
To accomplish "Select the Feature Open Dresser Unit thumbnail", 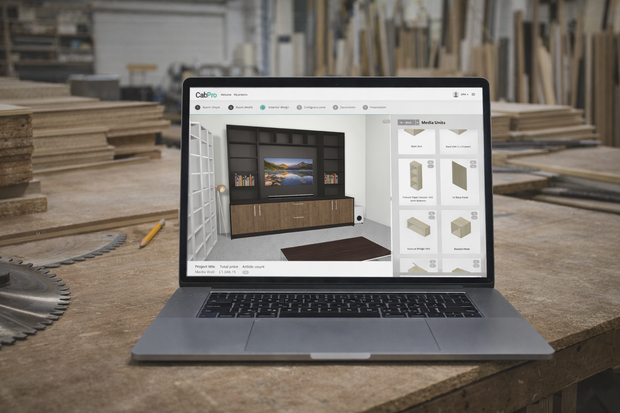I will (x=418, y=182).
